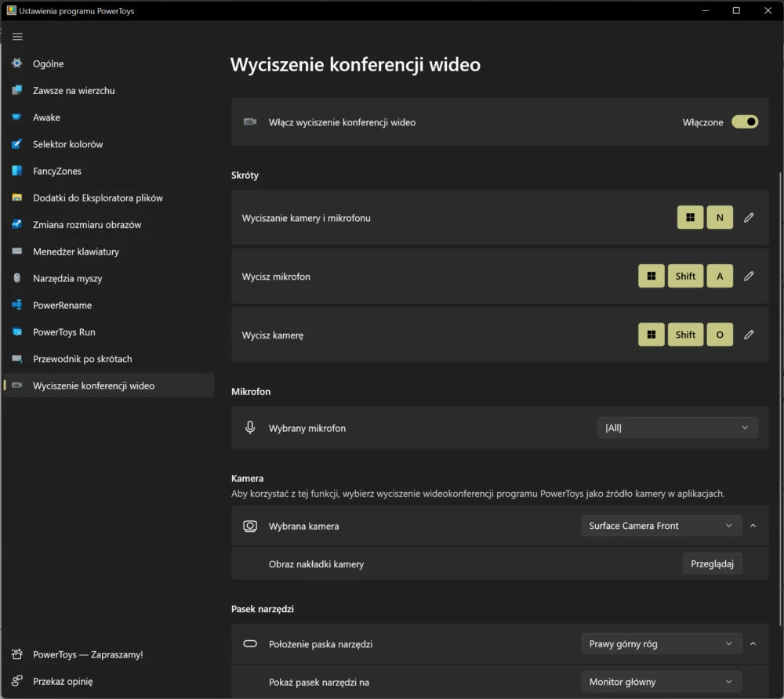
Task: Click the vertical scrollbar of settings page
Action: coord(781,398)
